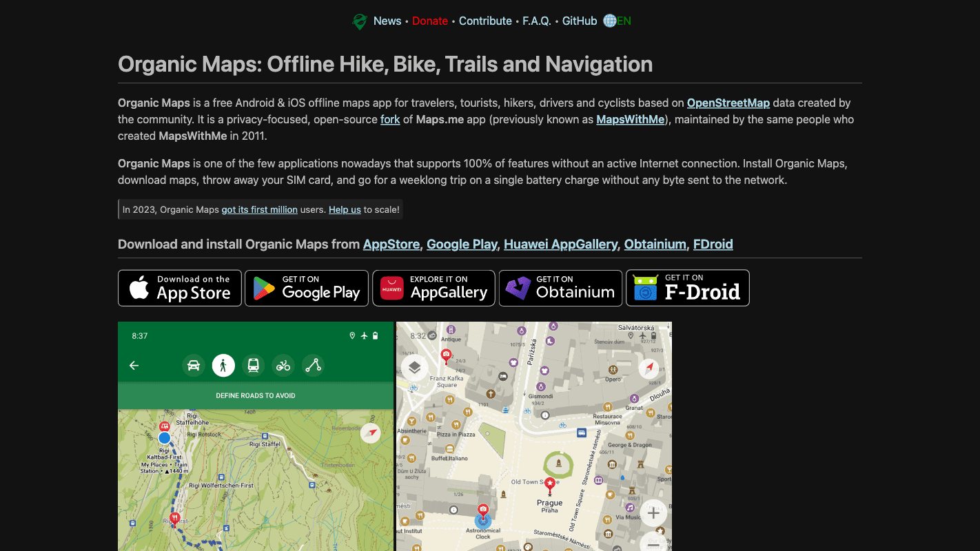Open the FDroid text link
The image size is (980, 551).
click(x=713, y=244)
